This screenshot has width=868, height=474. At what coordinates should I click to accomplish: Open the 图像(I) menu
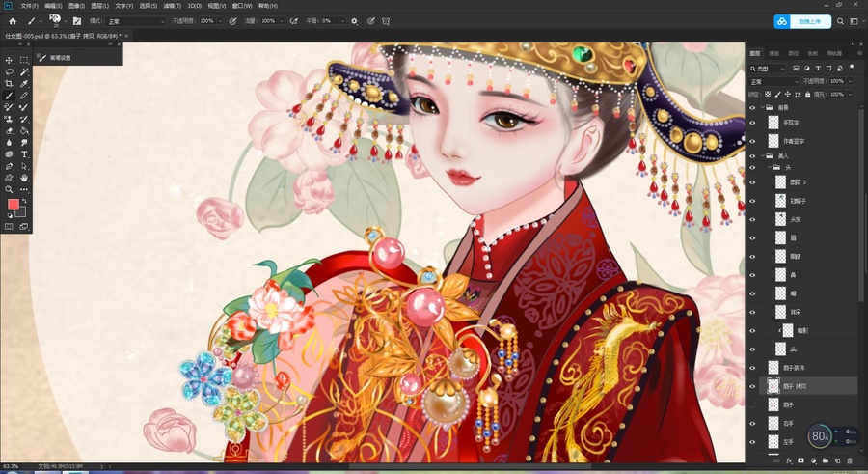point(76,6)
